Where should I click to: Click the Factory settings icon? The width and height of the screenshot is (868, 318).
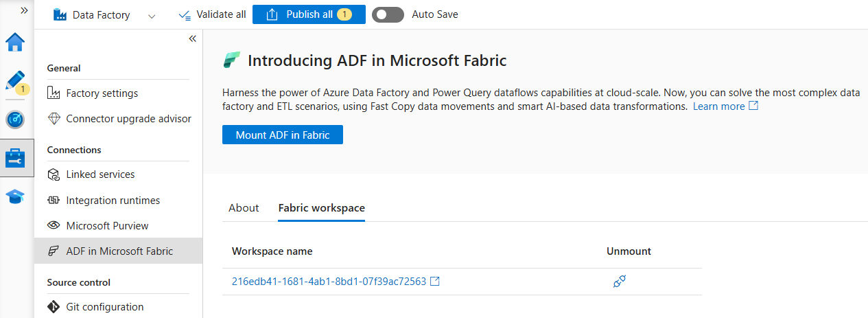(54, 93)
